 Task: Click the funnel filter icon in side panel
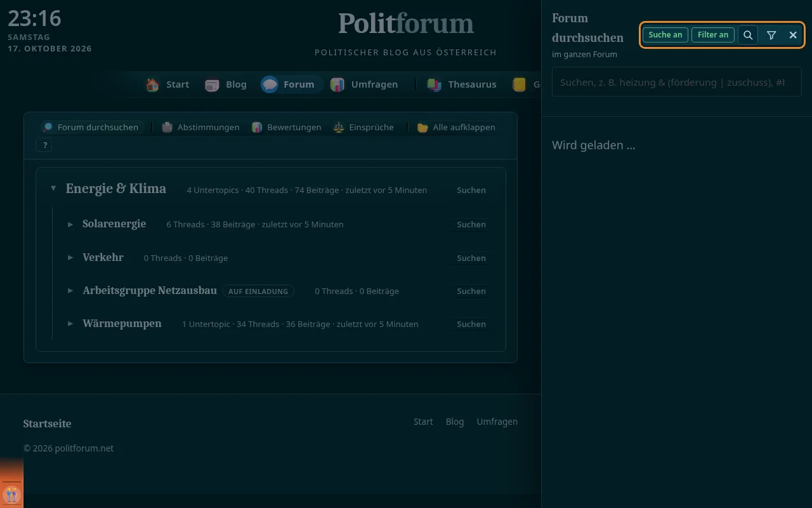click(x=771, y=35)
